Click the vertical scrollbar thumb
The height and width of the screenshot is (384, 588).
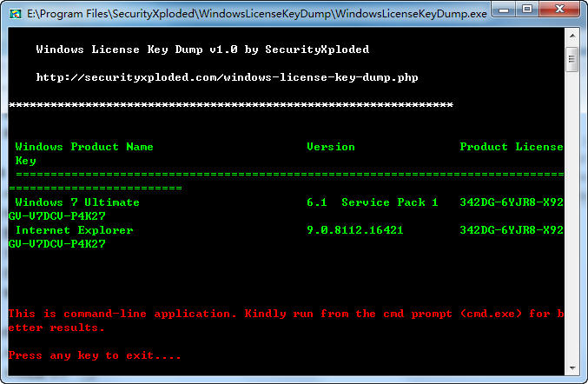(x=572, y=59)
